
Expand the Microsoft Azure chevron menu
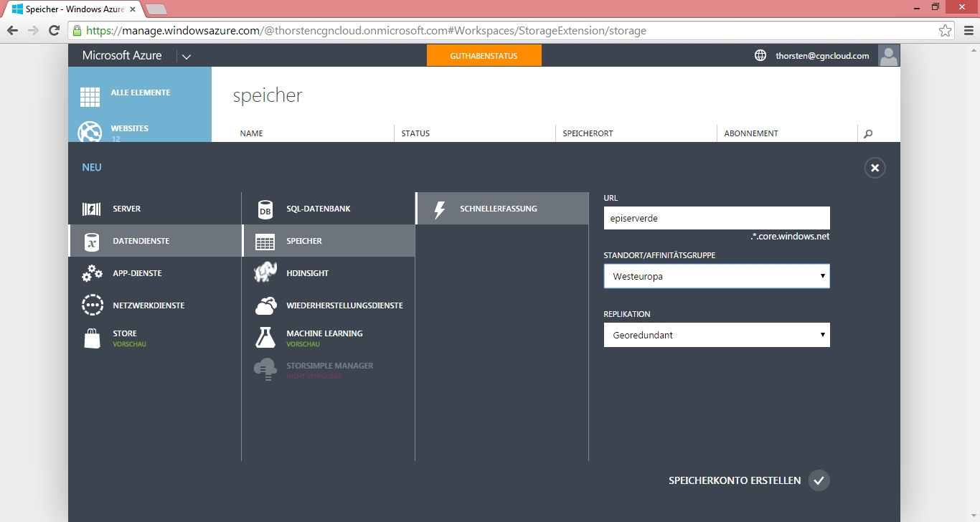point(187,57)
